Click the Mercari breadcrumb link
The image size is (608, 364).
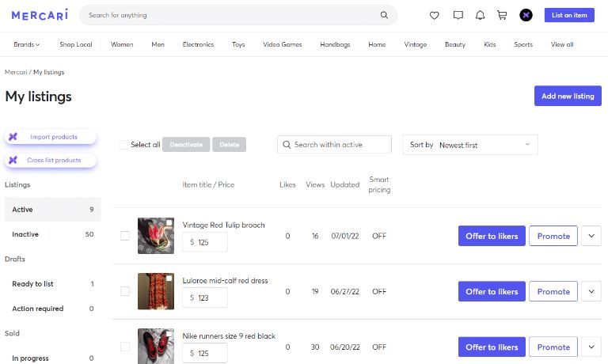coord(16,72)
